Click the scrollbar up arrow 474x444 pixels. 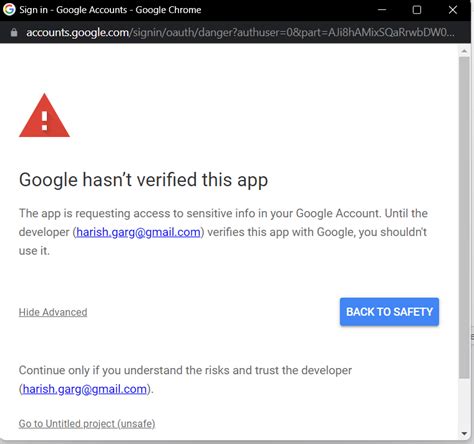(x=464, y=51)
